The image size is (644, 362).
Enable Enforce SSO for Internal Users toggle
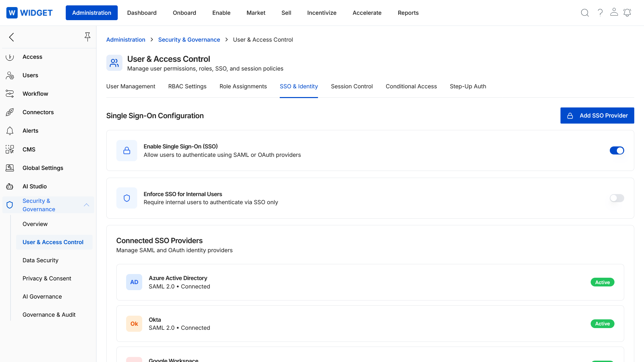point(616,198)
